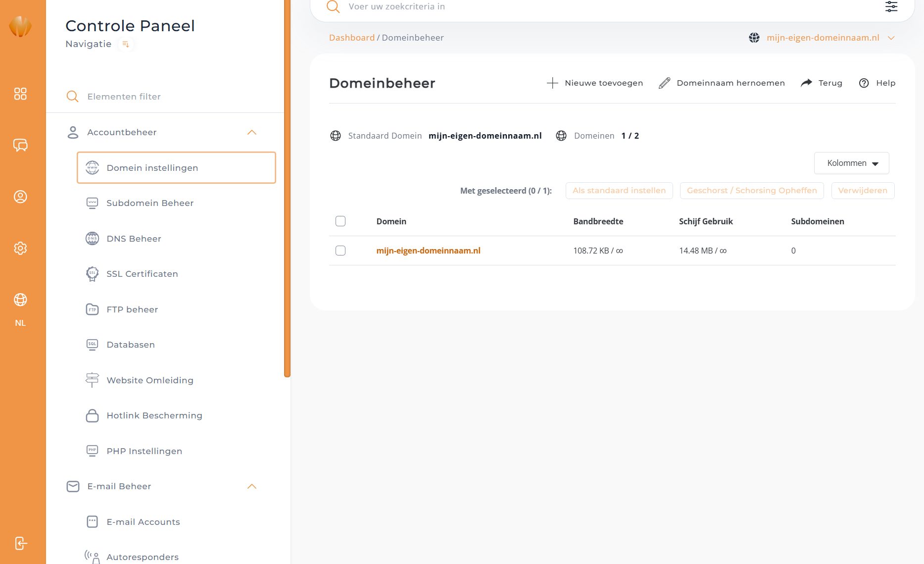924x564 pixels.
Task: Click the Terug button
Action: click(x=822, y=83)
